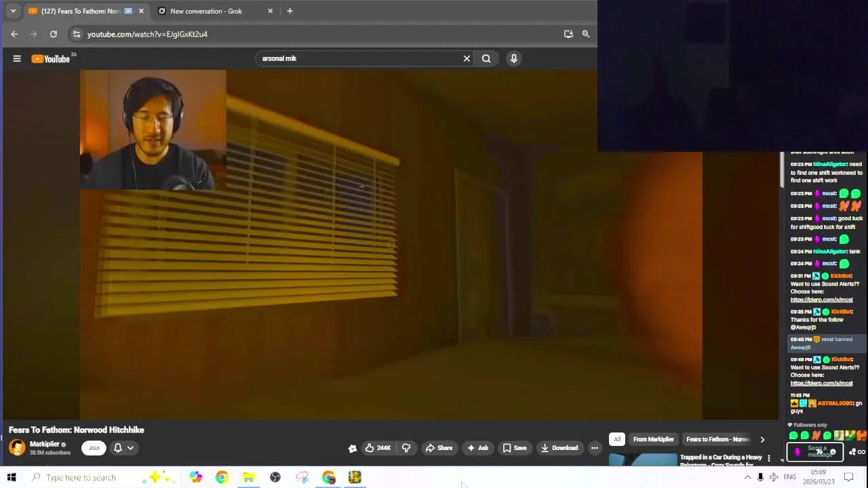This screenshot has width=868, height=488.
Task: Show hidden system tray icons
Action: (x=747, y=477)
